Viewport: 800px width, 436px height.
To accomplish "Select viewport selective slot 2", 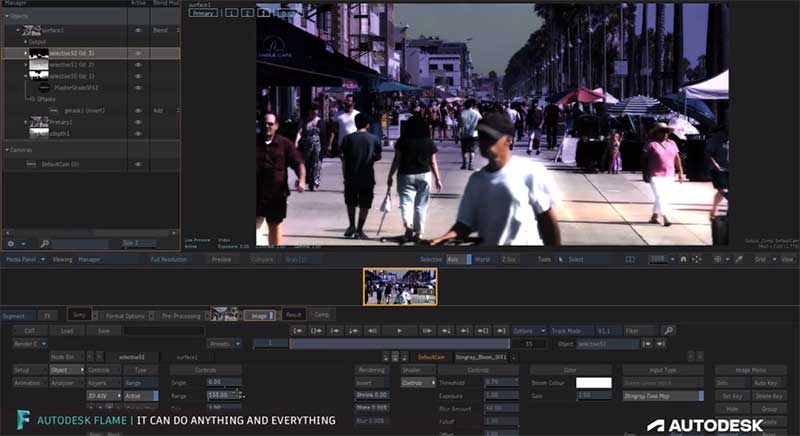I will (x=247, y=13).
